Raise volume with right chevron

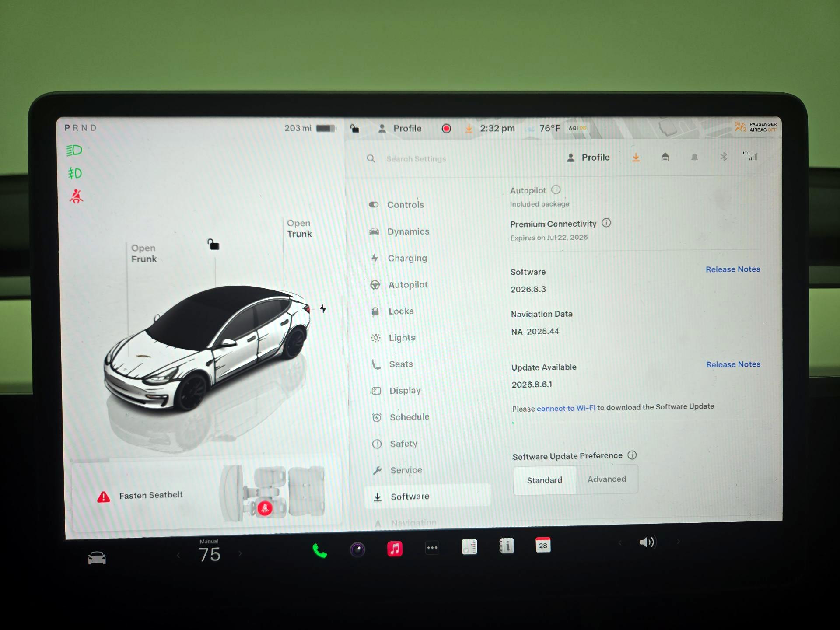click(x=679, y=542)
